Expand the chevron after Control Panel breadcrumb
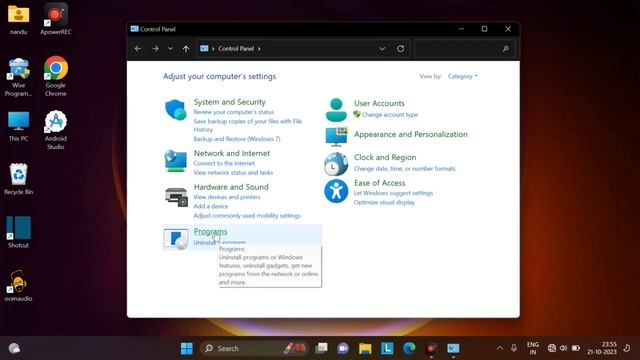This screenshot has width=640, height=360. 259,49
